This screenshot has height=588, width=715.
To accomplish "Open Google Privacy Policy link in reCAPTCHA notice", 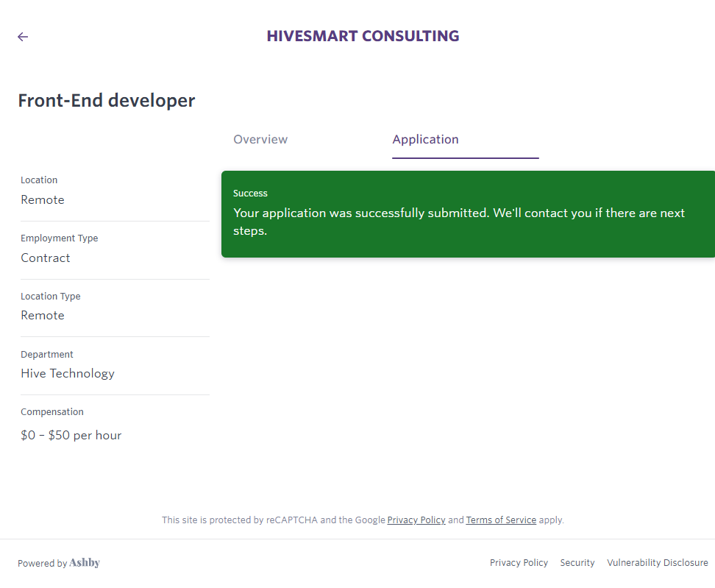I will point(416,520).
